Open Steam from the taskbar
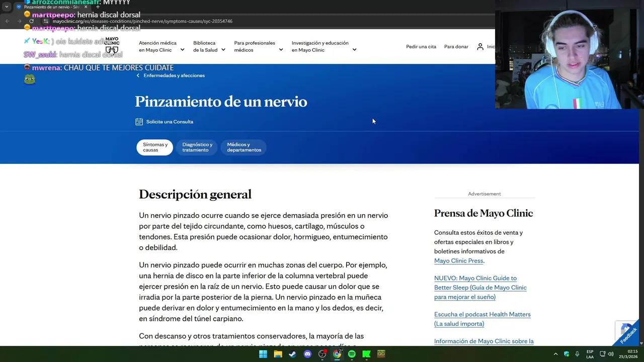 point(292,354)
